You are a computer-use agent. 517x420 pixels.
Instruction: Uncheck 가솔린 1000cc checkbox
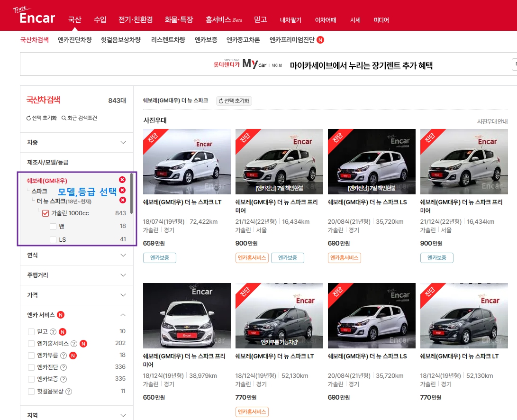click(x=45, y=213)
